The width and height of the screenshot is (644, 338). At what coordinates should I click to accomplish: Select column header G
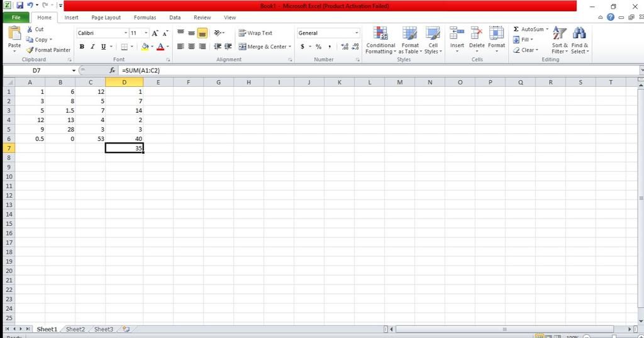(x=218, y=82)
